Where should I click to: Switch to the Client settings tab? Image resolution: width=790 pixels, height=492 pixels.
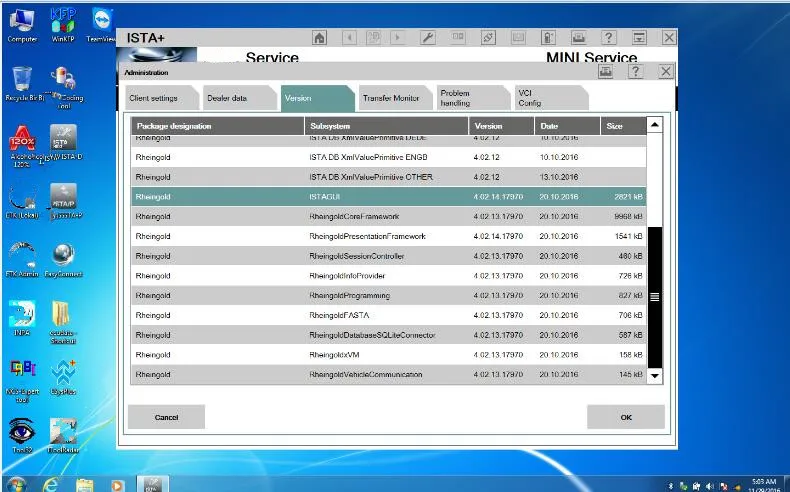coord(160,98)
